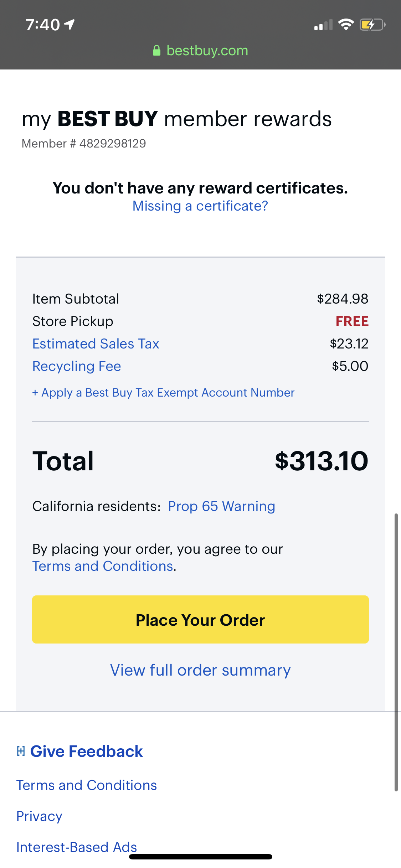
Task: Tap the green padlock security icon
Action: click(x=156, y=51)
